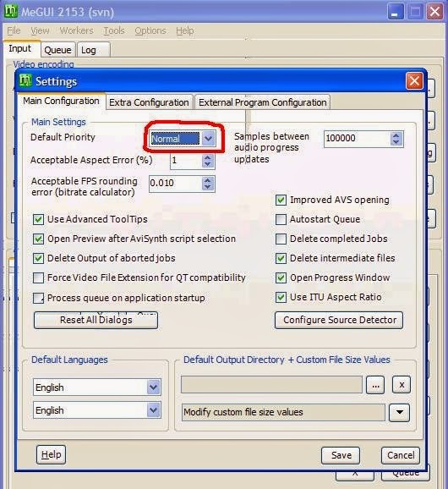The width and height of the screenshot is (448, 489).
Task: Open the File menu
Action: click(x=14, y=30)
